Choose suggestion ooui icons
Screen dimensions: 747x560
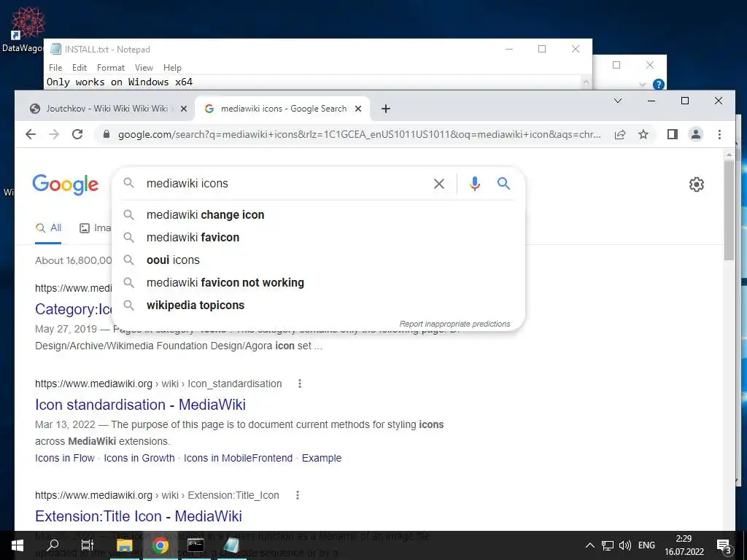click(318, 260)
